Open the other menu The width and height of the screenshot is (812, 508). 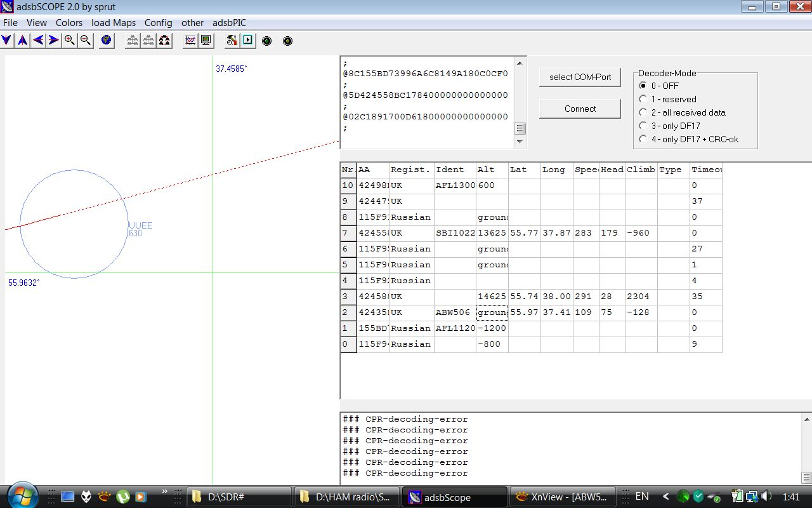pos(192,23)
